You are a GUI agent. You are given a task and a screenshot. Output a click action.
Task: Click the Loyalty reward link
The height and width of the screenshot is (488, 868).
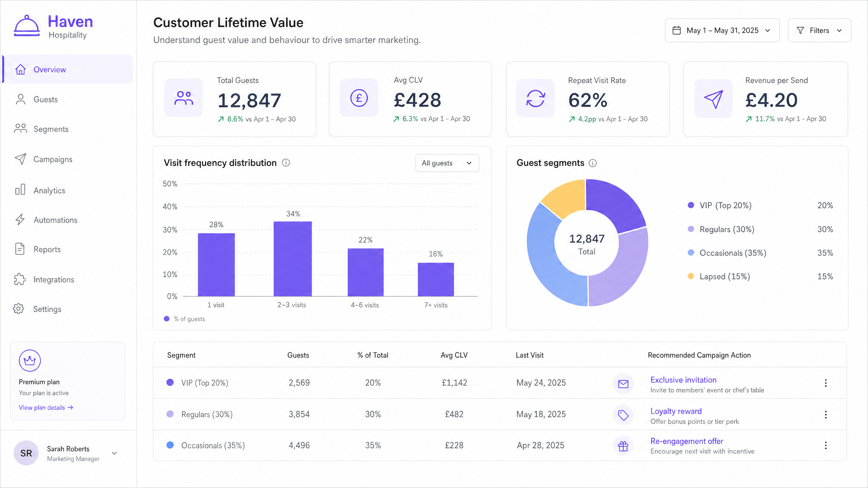point(676,411)
